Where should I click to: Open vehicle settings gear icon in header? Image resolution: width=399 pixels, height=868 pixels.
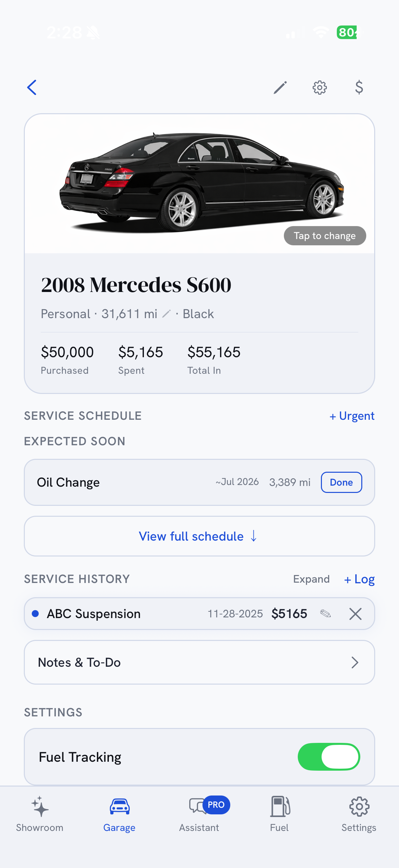320,88
